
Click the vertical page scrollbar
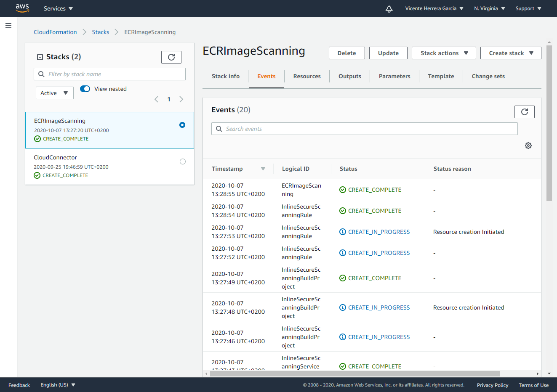point(549,123)
